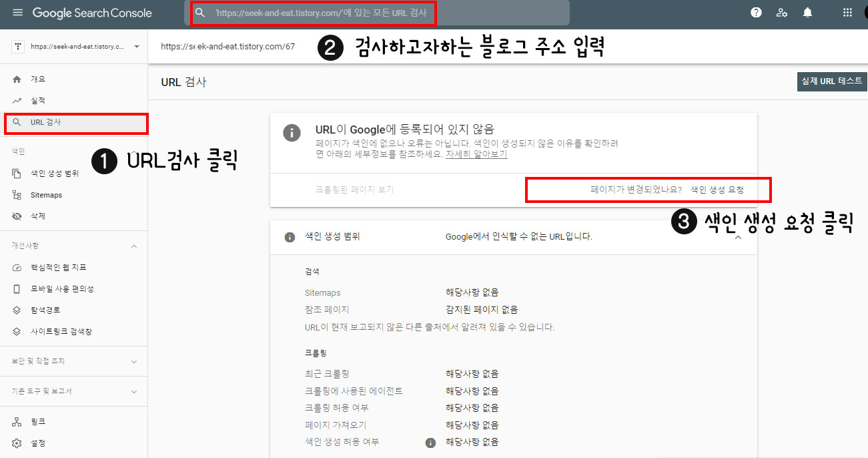This screenshot has width=868, height=458.
Task: Click the pages icon beside 색인 생성 범위 in sidebar
Action: [x=17, y=174]
